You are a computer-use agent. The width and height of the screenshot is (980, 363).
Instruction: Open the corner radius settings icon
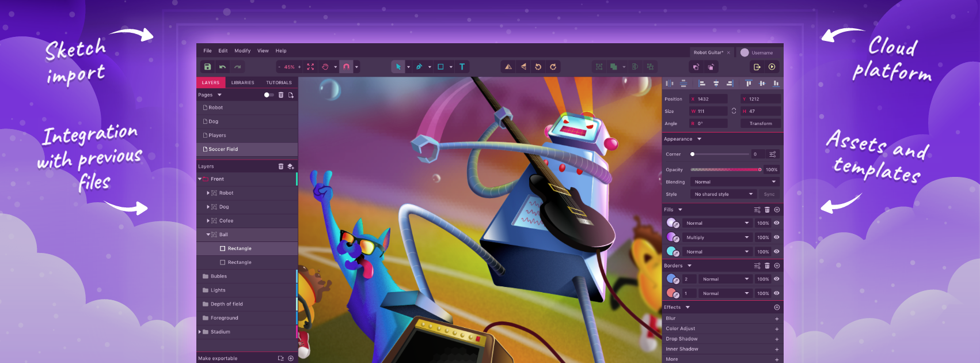point(773,154)
